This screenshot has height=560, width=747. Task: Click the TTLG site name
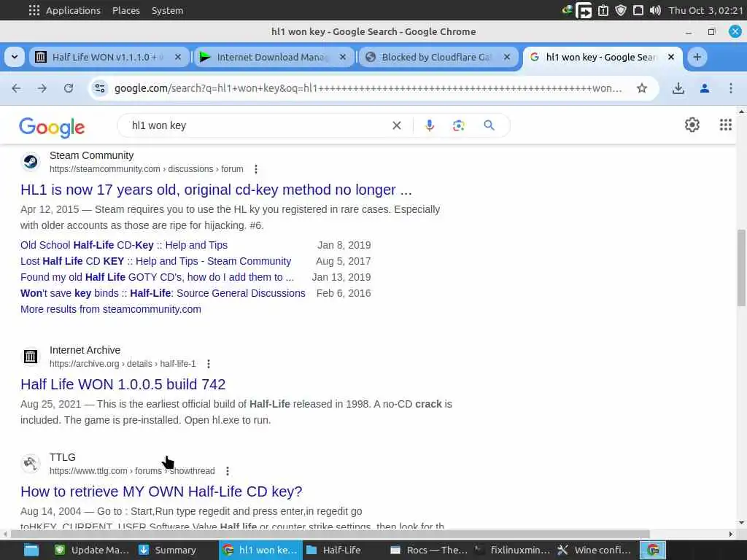click(63, 457)
